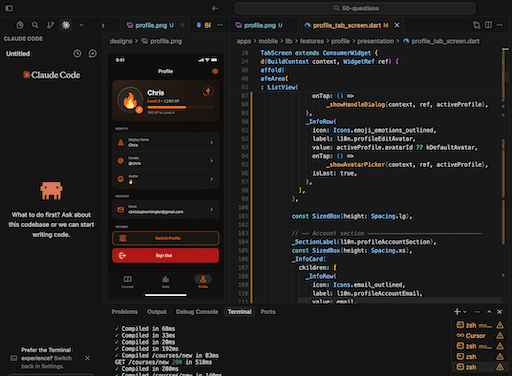Open the presentation breadcrumb segment
This screenshot has height=376, width=512.
pos(375,41)
